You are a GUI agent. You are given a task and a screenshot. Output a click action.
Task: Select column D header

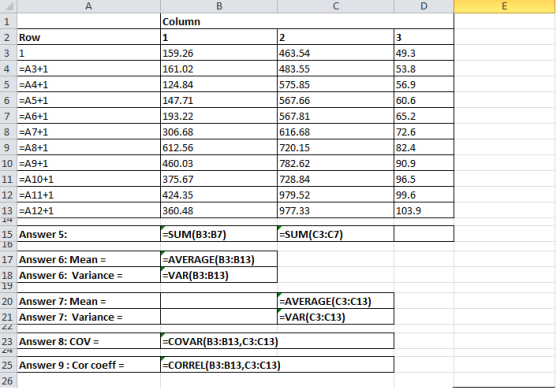point(424,6)
